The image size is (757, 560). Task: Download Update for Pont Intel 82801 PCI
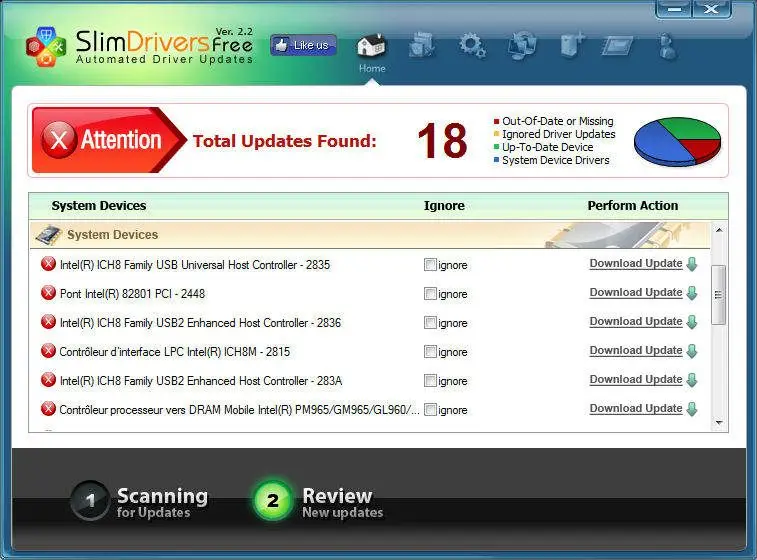(x=636, y=293)
